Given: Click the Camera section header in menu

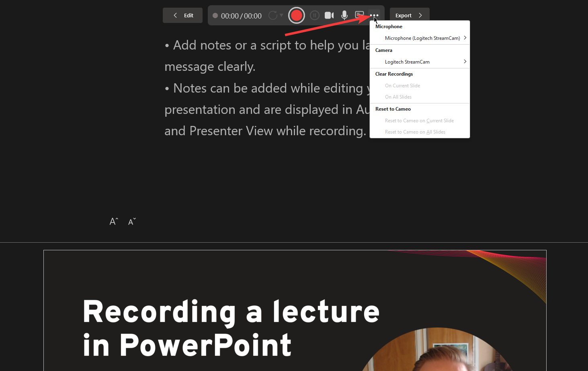Looking at the screenshot, I should pos(384,50).
